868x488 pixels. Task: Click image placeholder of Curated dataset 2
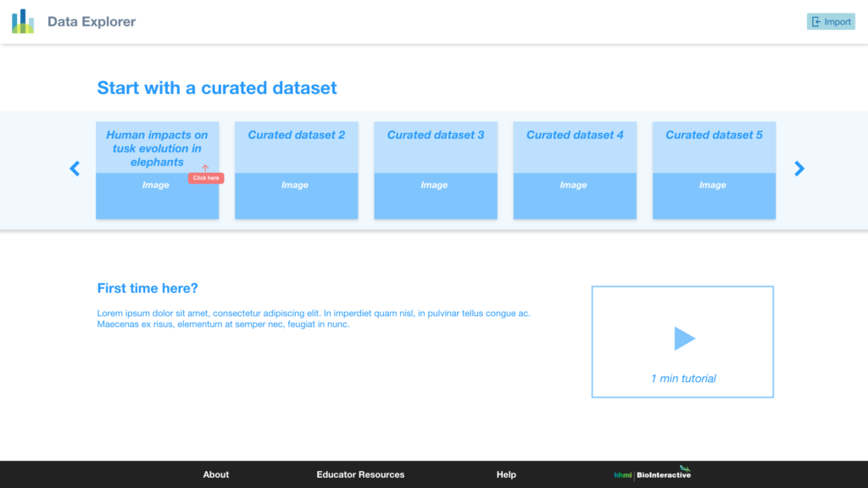coord(296,196)
